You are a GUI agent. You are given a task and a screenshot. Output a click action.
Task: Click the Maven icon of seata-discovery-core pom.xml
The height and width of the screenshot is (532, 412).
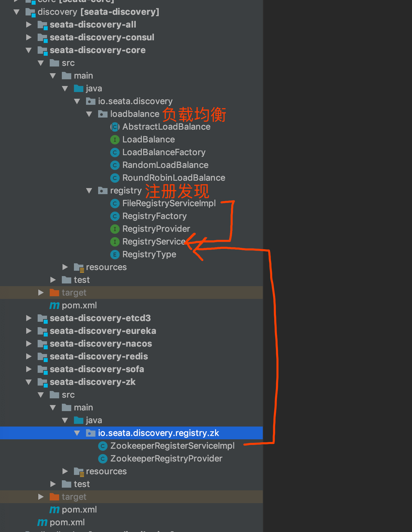click(x=54, y=306)
